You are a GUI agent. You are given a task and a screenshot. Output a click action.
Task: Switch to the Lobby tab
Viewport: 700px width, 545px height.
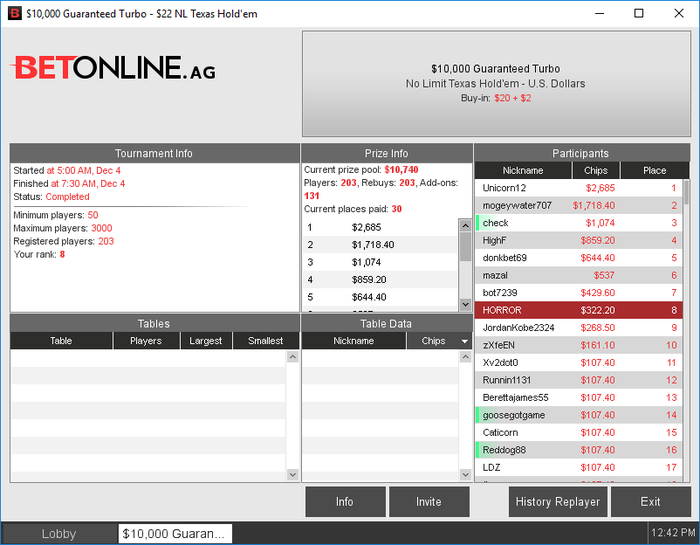(x=58, y=533)
